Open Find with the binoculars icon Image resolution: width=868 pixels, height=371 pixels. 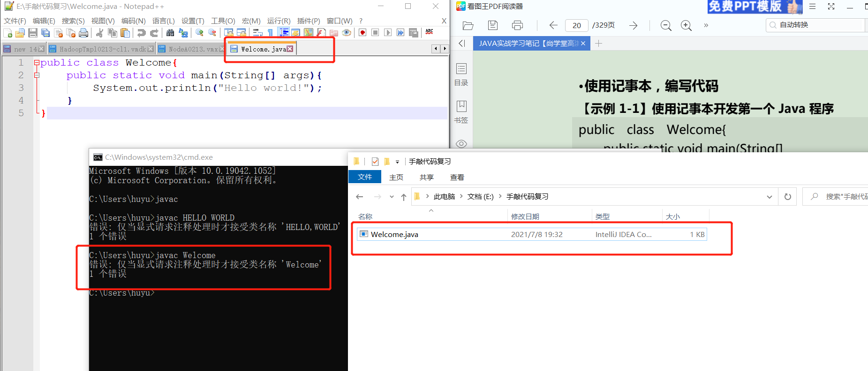click(x=170, y=32)
